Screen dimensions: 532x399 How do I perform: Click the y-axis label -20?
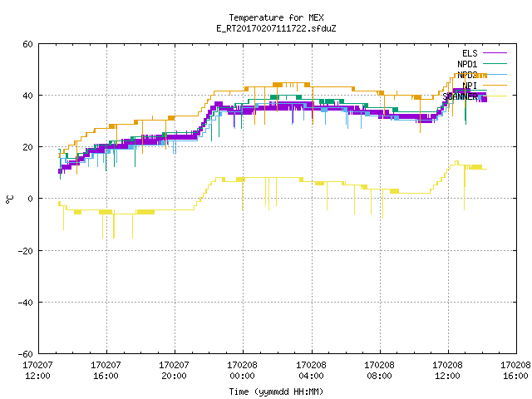pos(26,251)
